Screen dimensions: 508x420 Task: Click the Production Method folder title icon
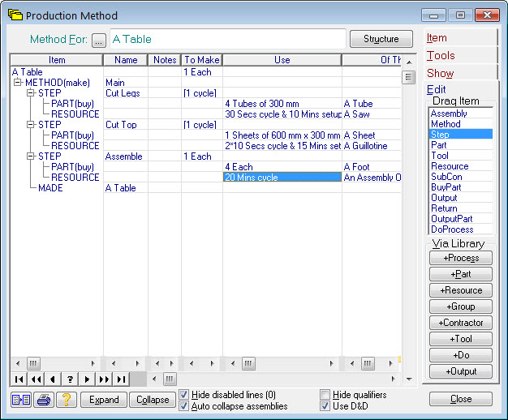(x=15, y=15)
